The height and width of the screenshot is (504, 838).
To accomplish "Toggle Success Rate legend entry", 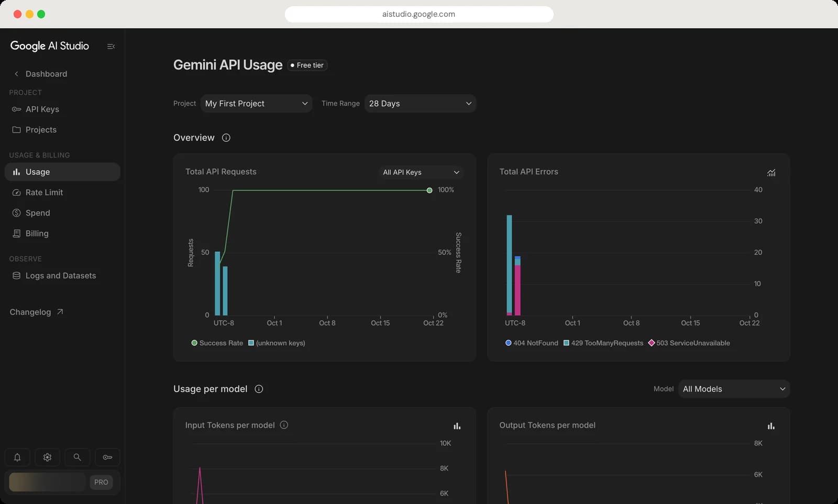I will 217,343.
